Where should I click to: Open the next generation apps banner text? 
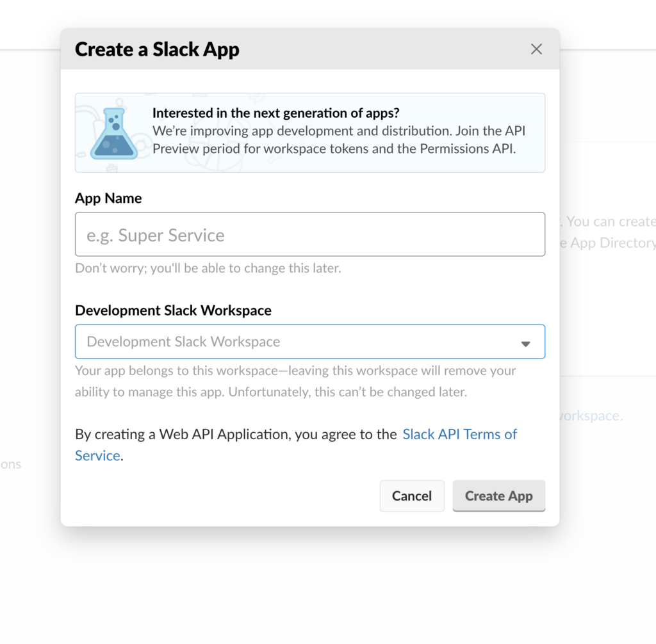pos(338,131)
